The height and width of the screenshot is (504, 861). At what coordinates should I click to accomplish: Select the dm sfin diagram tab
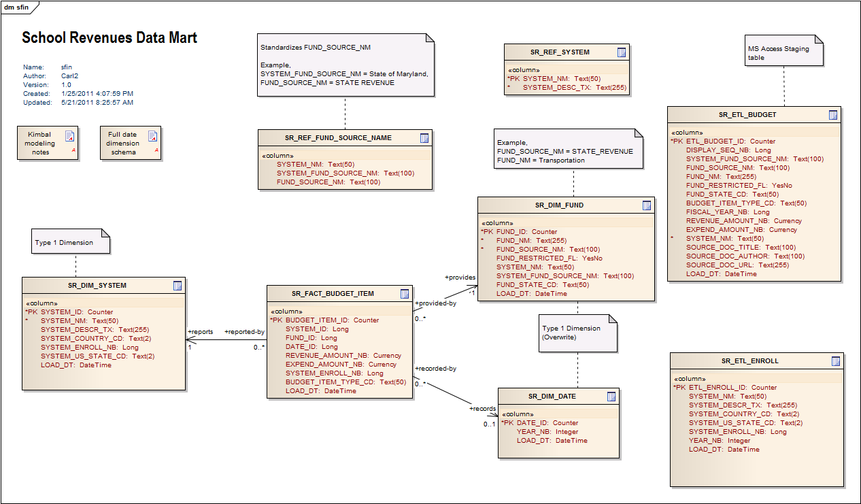pos(16,6)
